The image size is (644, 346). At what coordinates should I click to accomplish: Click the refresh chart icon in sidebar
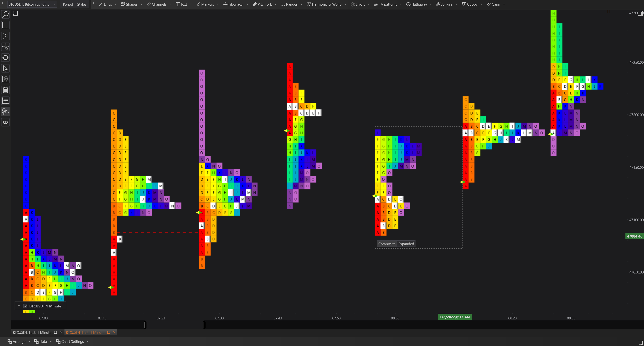pos(5,58)
